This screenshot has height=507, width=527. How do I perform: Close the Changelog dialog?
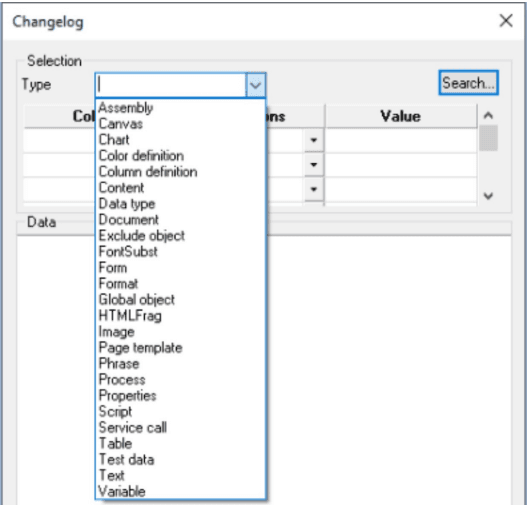(506, 21)
